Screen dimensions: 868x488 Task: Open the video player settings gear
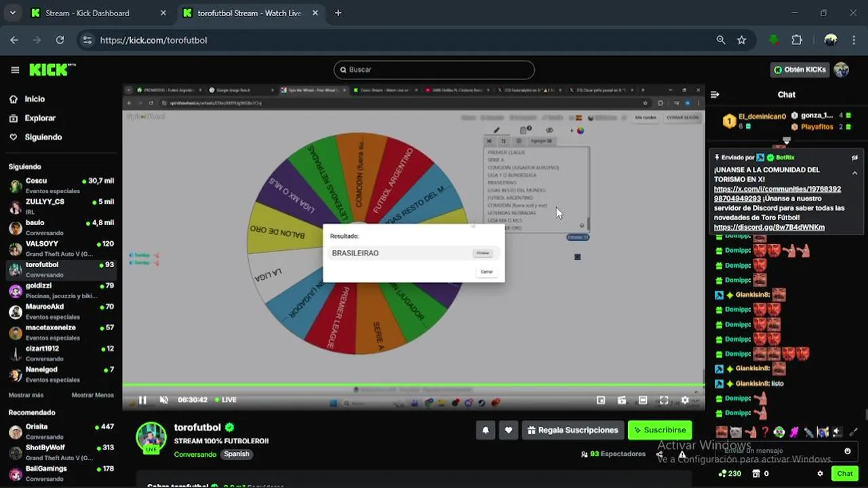click(x=685, y=400)
